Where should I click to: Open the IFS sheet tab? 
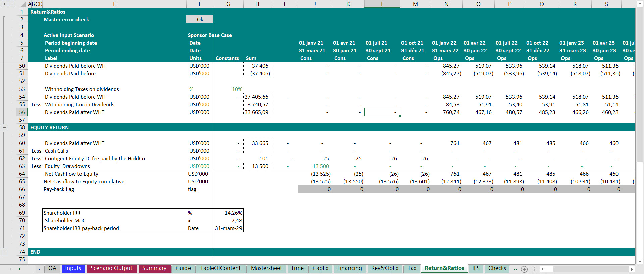click(x=476, y=268)
